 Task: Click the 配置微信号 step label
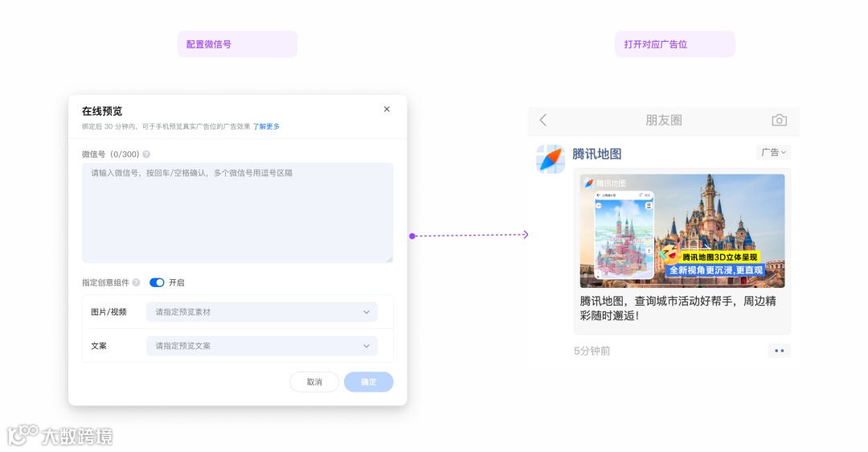(x=237, y=44)
